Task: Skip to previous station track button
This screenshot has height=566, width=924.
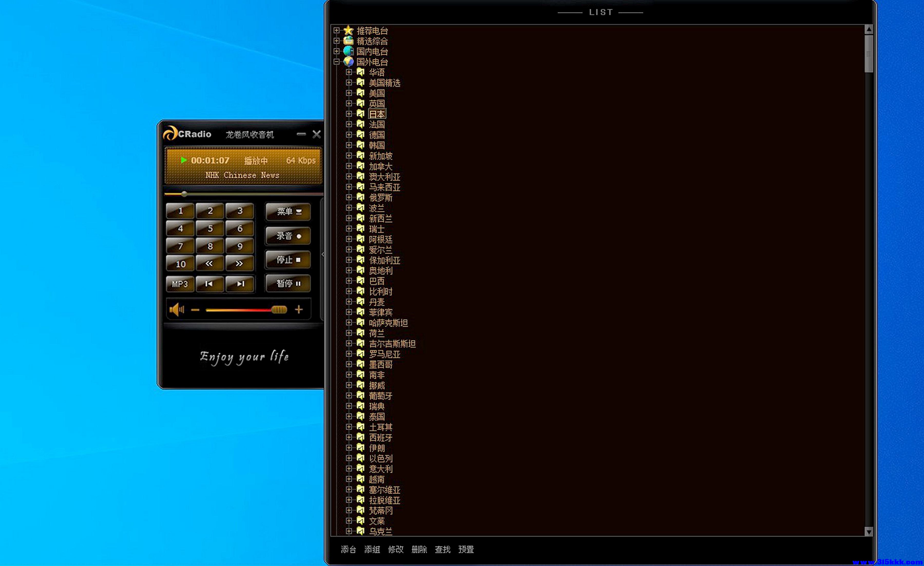Action: click(x=209, y=284)
